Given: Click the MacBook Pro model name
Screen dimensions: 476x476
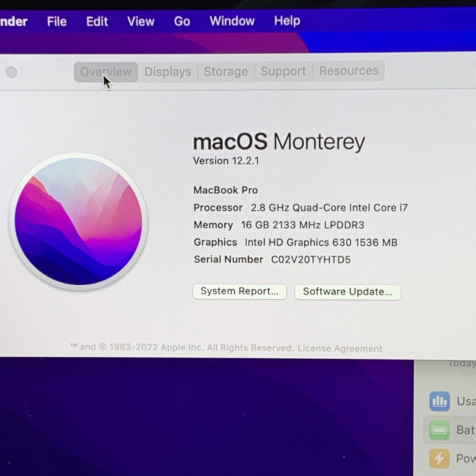Looking at the screenshot, I should [226, 190].
